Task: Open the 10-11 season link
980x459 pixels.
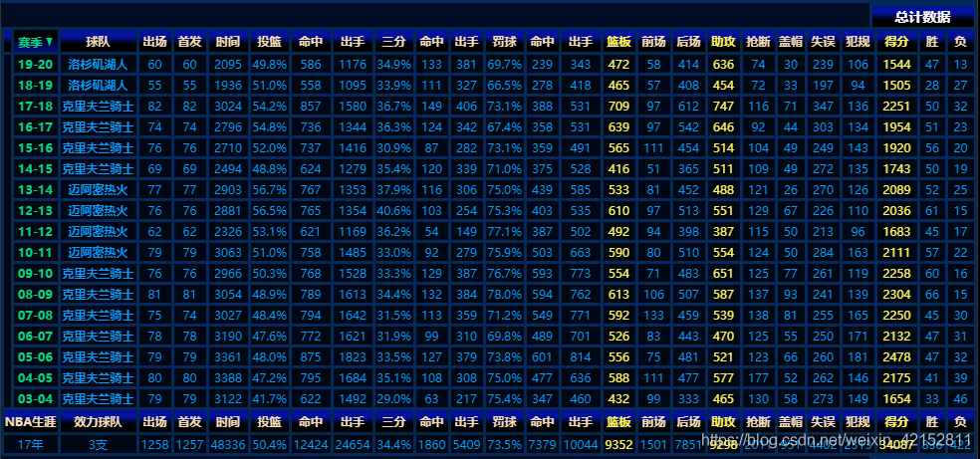Action: (36, 253)
